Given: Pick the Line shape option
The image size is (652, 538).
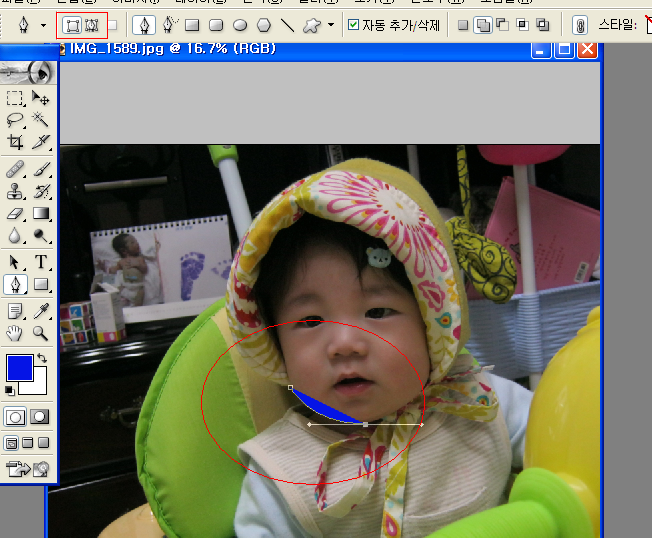Looking at the screenshot, I should point(287,25).
